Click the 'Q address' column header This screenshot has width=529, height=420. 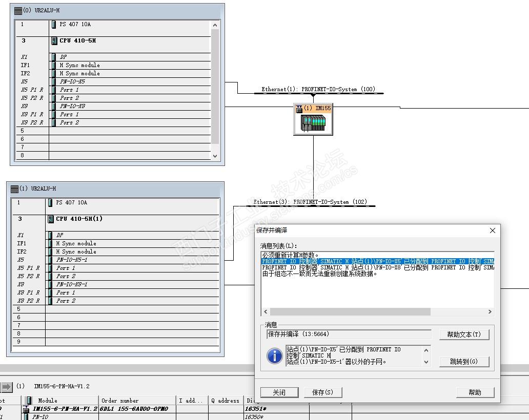225,401
